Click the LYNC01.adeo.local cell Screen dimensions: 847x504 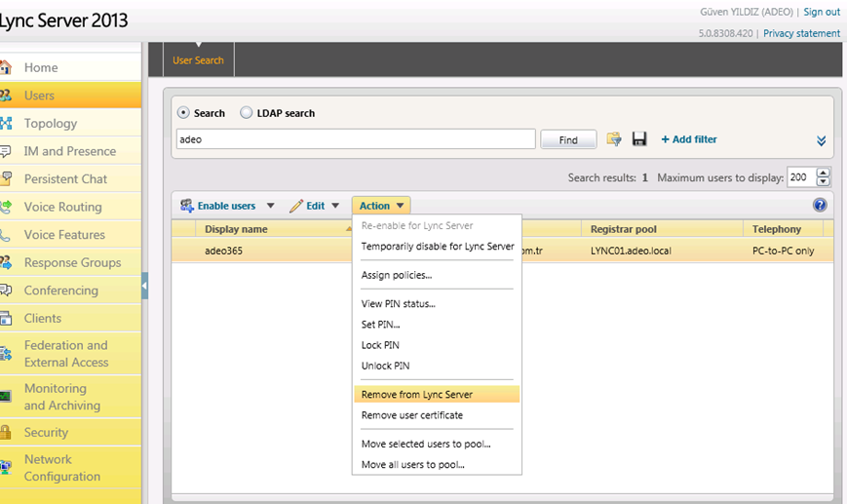(631, 251)
